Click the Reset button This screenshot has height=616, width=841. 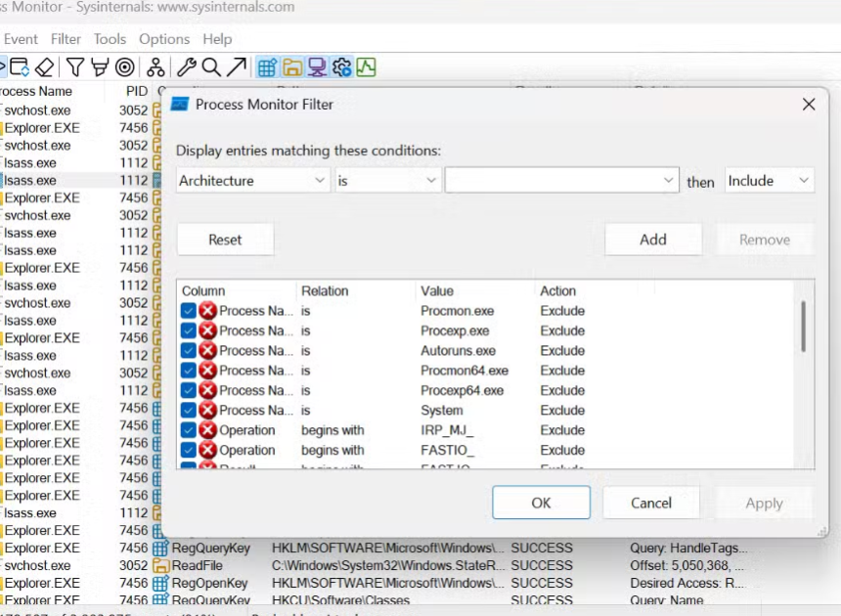[225, 240]
